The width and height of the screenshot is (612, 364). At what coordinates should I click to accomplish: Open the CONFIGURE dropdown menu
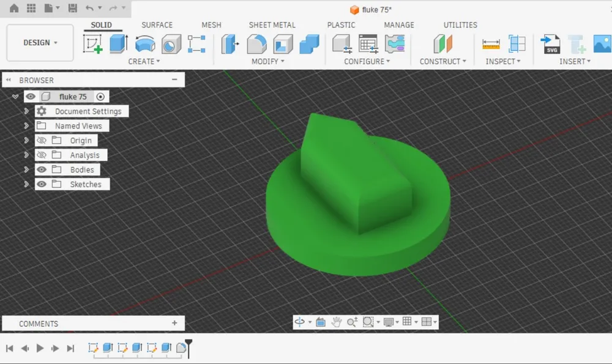click(367, 61)
